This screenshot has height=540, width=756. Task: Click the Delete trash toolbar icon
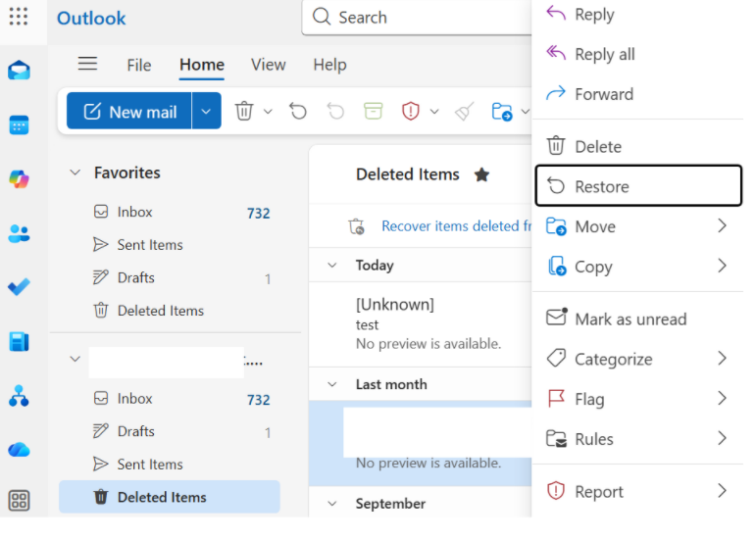(244, 112)
